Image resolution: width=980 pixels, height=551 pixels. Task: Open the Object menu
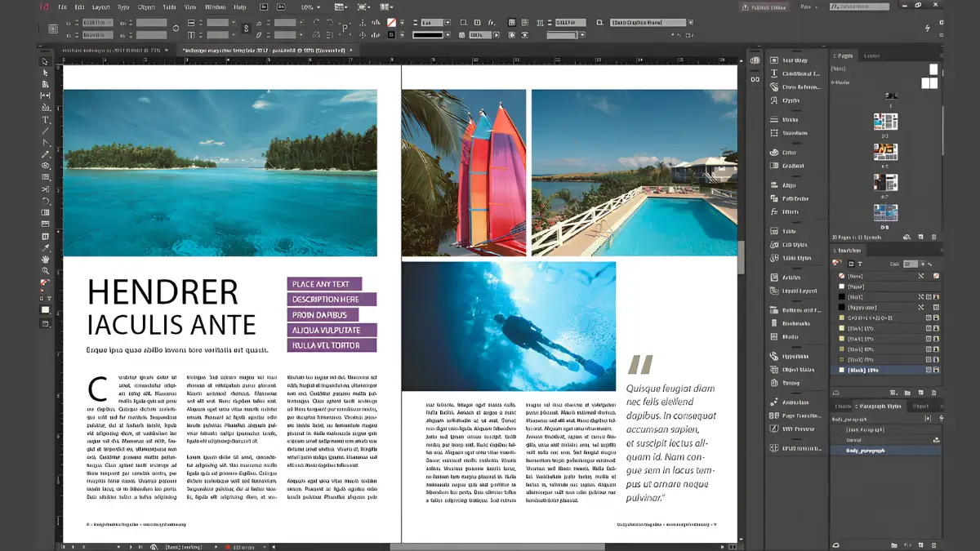[146, 7]
